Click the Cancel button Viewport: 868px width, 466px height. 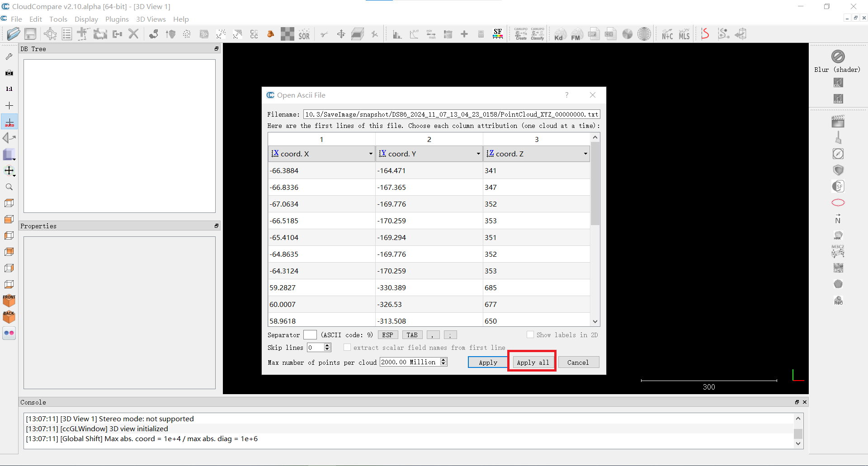tap(578, 362)
